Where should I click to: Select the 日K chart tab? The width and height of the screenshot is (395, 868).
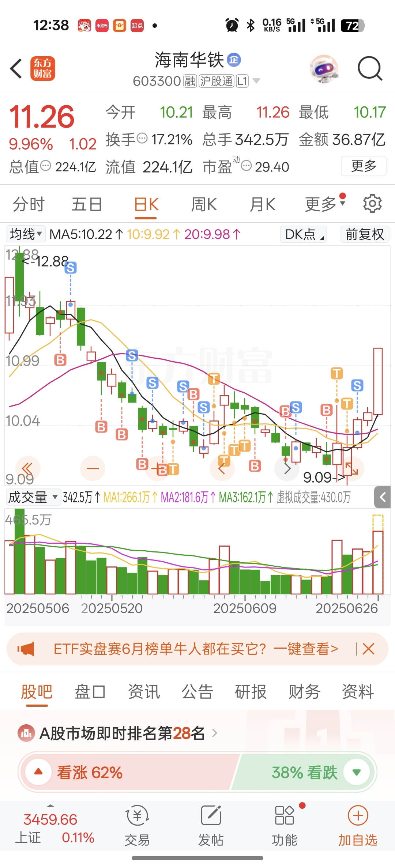[146, 205]
